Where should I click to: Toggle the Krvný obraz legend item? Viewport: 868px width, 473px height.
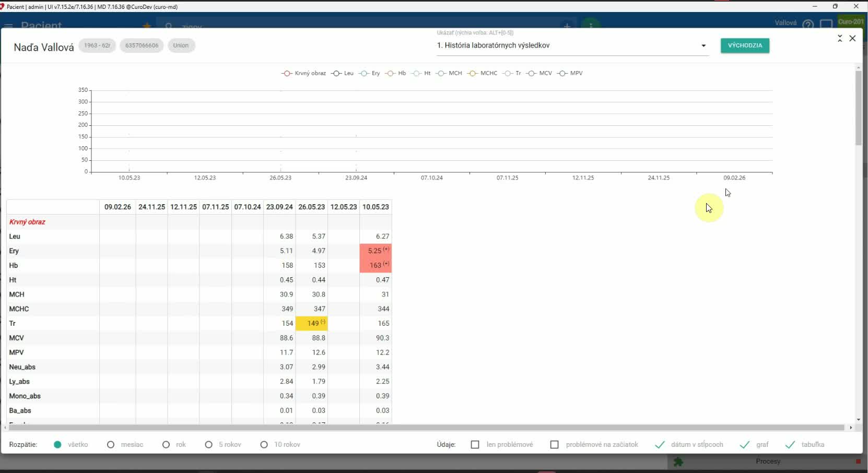tap(304, 74)
